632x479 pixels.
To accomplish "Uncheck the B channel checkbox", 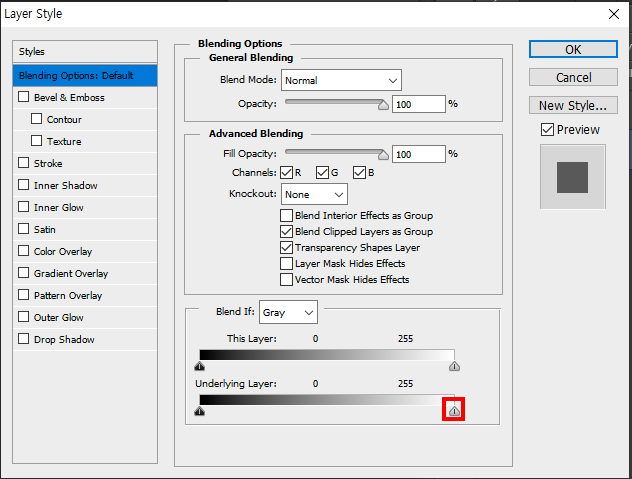I will click(359, 173).
